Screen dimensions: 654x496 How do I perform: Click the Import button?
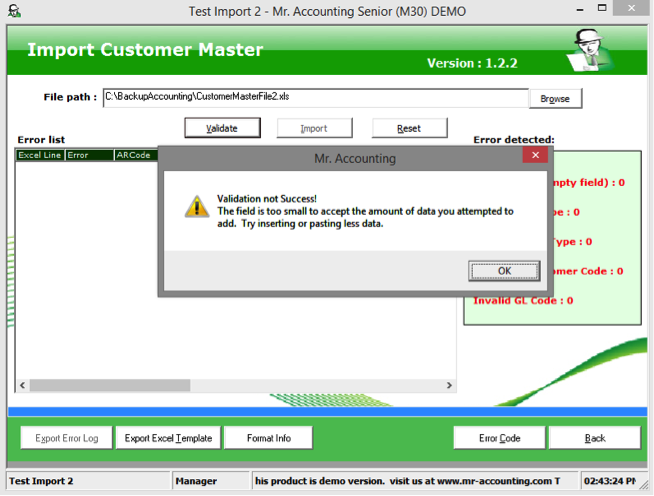(x=314, y=128)
